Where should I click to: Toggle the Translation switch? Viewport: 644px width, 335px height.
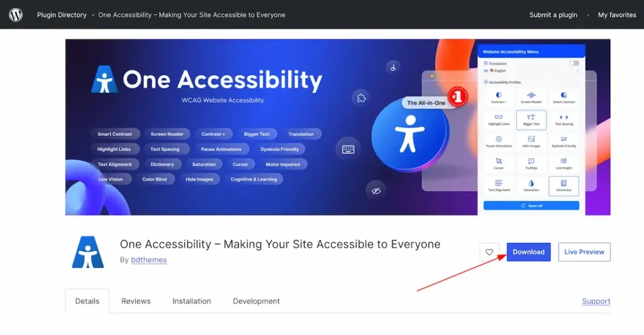tap(574, 63)
